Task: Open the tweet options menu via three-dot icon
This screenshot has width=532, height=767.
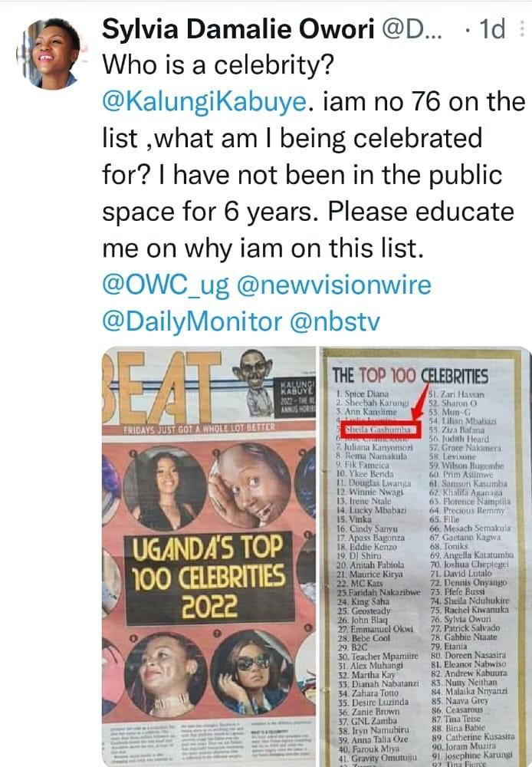Action: coord(523,27)
